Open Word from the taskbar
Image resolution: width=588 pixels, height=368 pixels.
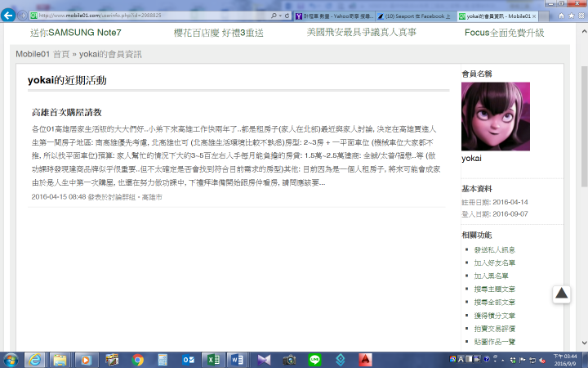[x=238, y=360]
